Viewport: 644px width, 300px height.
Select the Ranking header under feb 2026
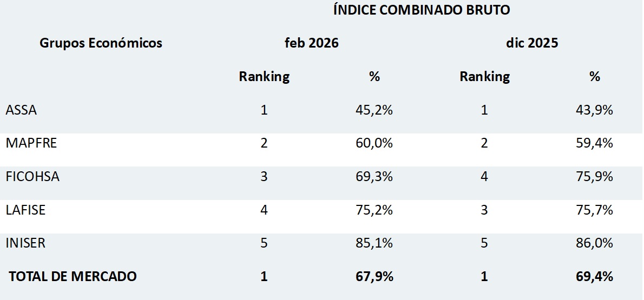point(264,77)
